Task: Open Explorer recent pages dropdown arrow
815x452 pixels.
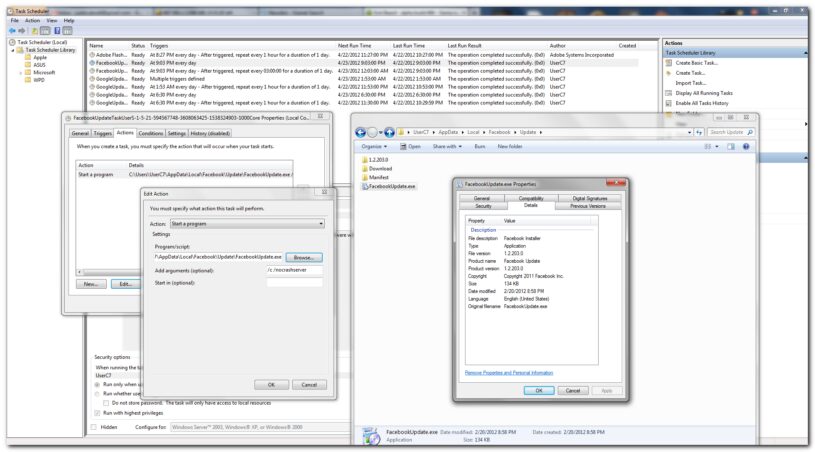Action: point(380,132)
